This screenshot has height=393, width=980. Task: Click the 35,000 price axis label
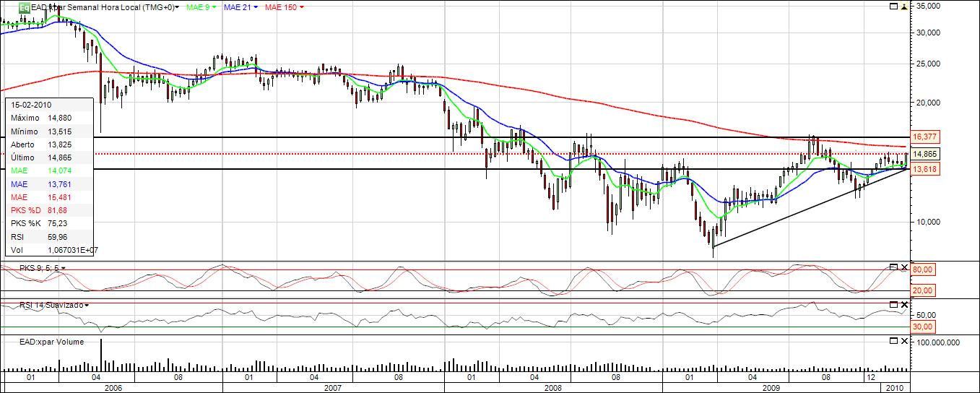coord(928,6)
